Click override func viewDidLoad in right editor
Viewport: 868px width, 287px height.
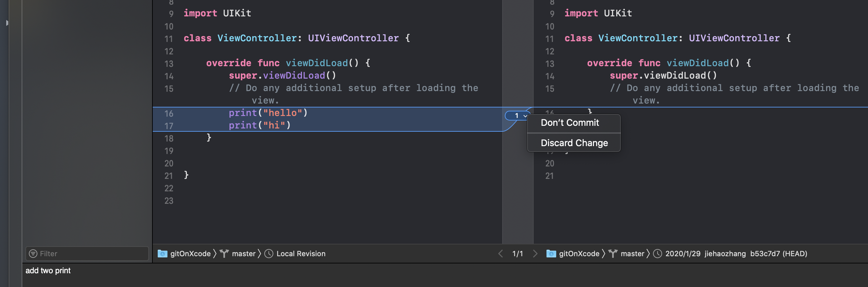[x=669, y=63]
